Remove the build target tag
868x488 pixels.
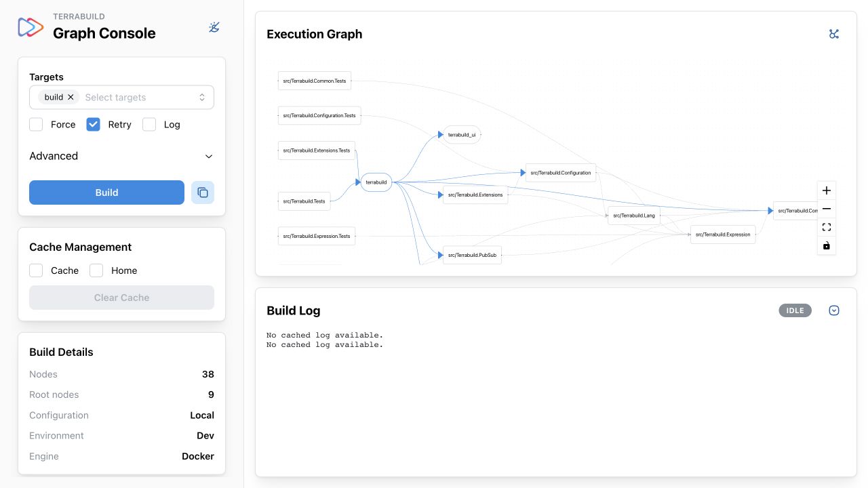pyautogui.click(x=71, y=98)
